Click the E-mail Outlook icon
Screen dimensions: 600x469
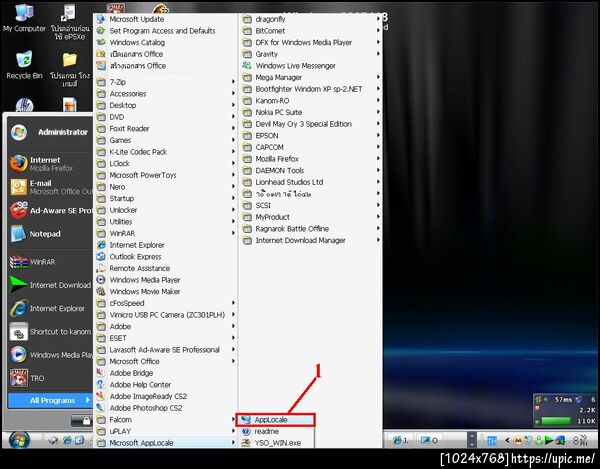18,187
